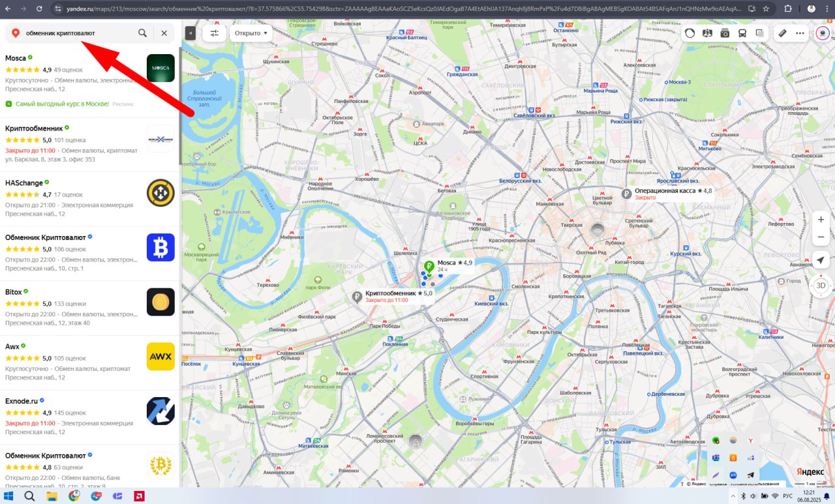The image size is (835, 504).
Task: Click the browser back arrow
Action: [x=8, y=9]
